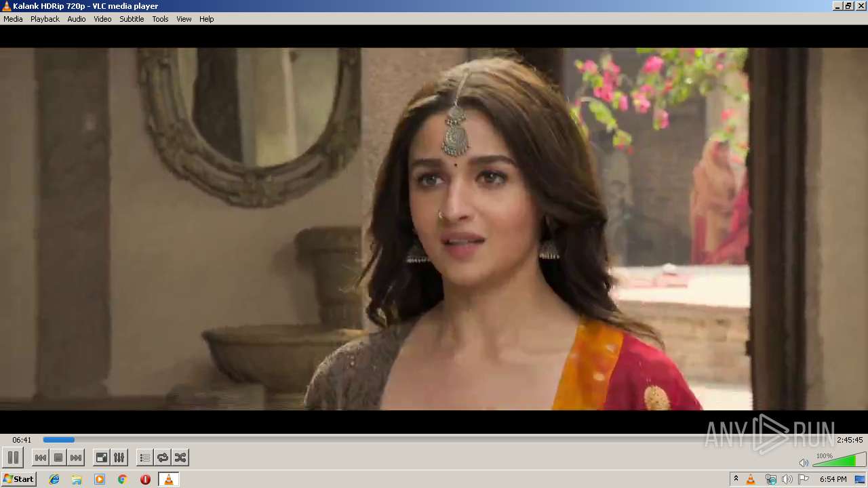The image size is (868, 488).
Task: Toggle the playlist view
Action: (144, 457)
